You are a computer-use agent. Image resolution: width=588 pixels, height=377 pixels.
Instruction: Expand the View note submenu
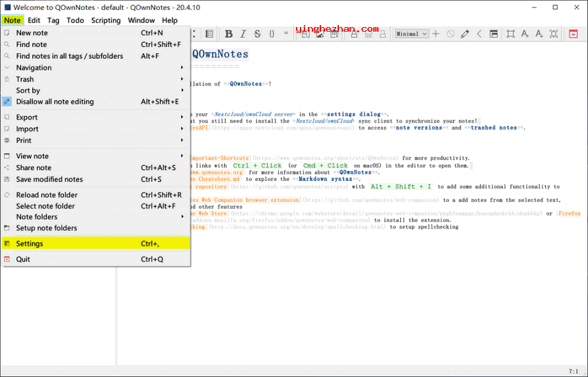[96, 156]
